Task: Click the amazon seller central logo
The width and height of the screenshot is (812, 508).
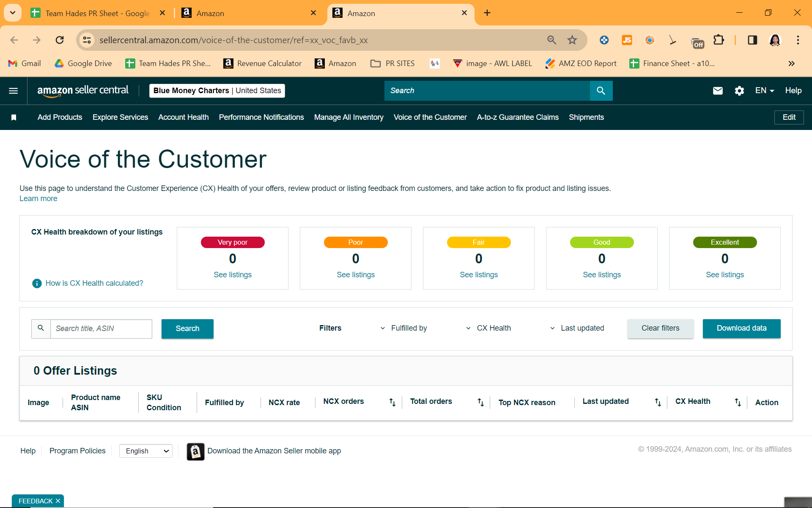Action: 83,91
